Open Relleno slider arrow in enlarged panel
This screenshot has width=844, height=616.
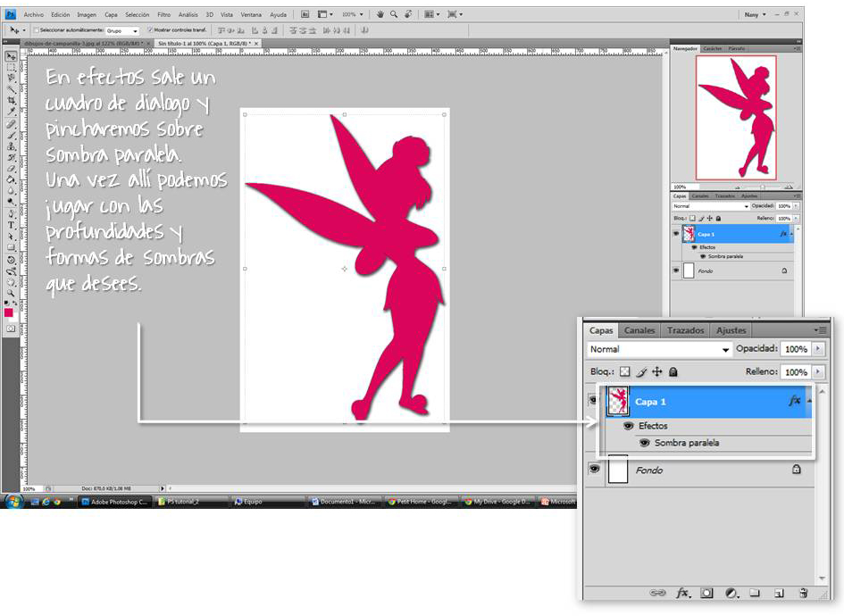(x=817, y=371)
